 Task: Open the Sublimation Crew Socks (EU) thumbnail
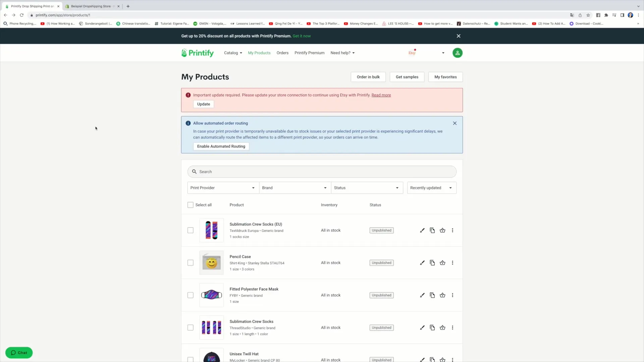coord(211,230)
